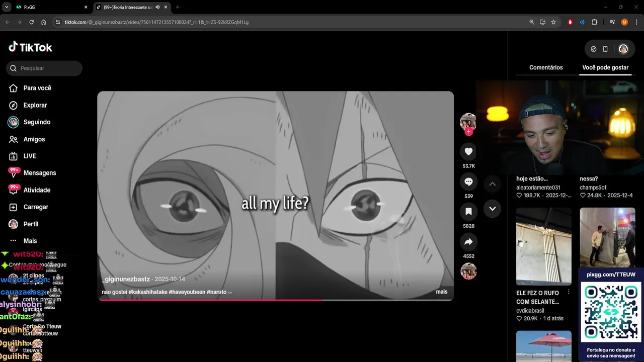The image size is (644, 362).
Task: Click #naruto hashtag
Action: tap(217, 292)
